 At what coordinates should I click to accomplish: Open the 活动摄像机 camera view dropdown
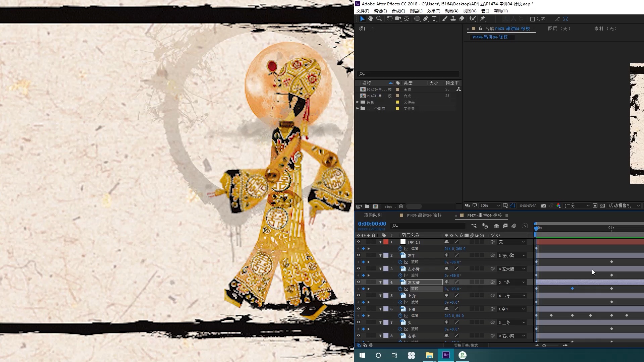(x=624, y=206)
